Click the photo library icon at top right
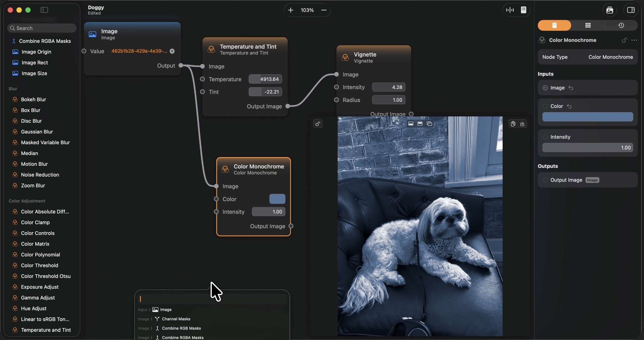Viewport: 644px width, 340px height. 610,10
